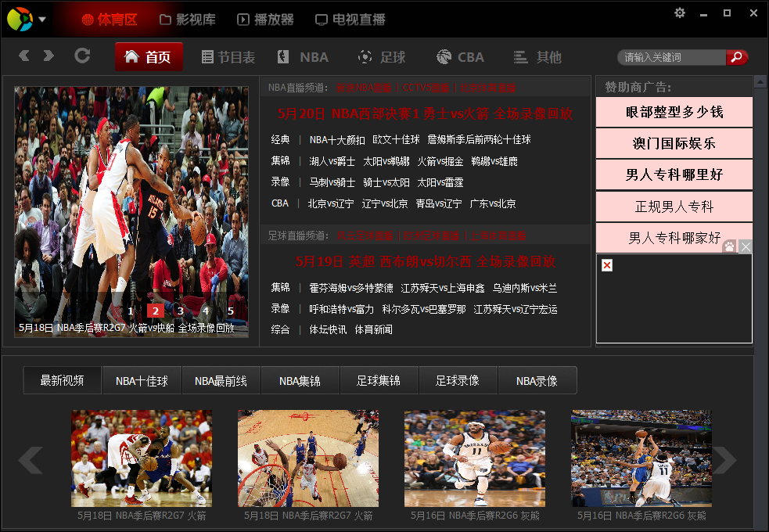Show next videos with right carousel arrow

point(724,460)
